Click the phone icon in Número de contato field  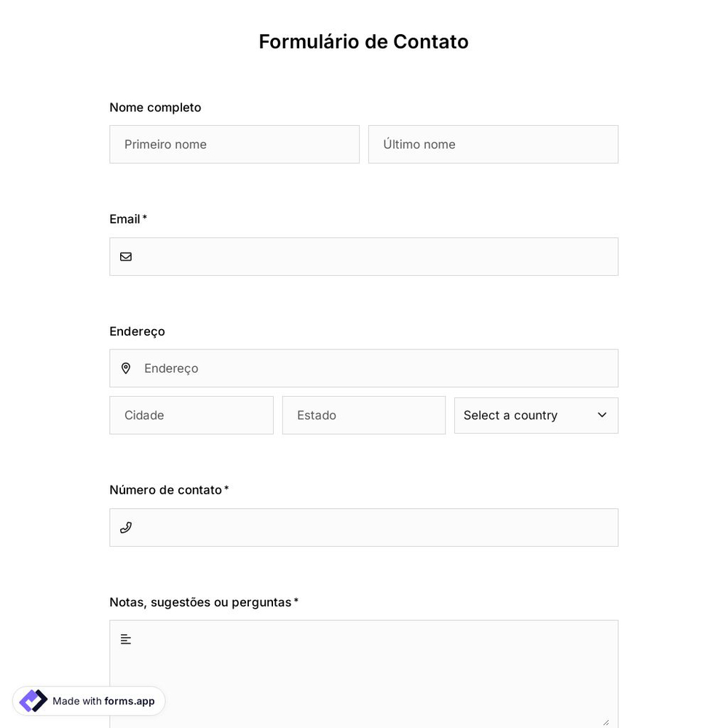pos(125,527)
